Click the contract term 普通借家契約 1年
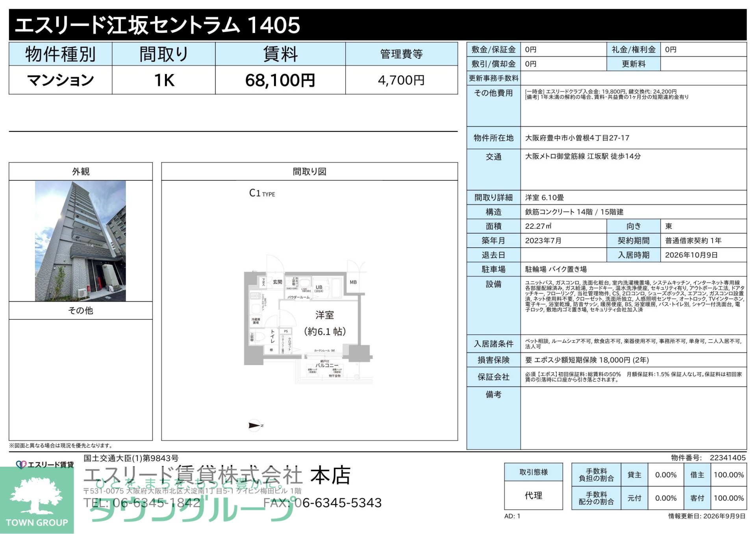The image size is (756, 534). coord(693,241)
